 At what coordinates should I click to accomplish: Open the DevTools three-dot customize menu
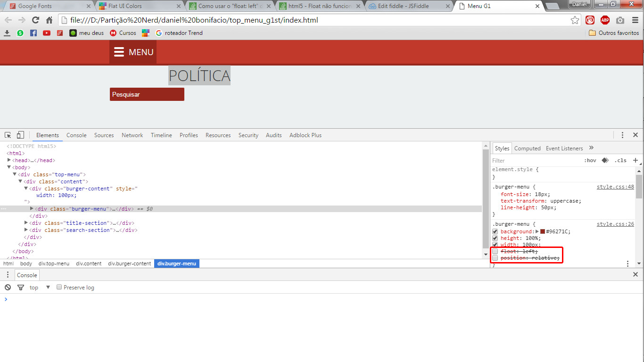tap(622, 135)
